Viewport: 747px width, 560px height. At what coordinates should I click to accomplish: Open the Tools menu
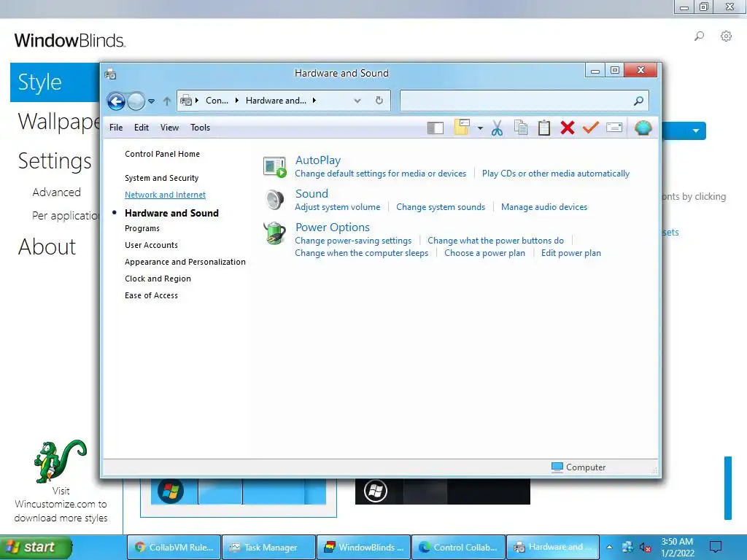[200, 128]
